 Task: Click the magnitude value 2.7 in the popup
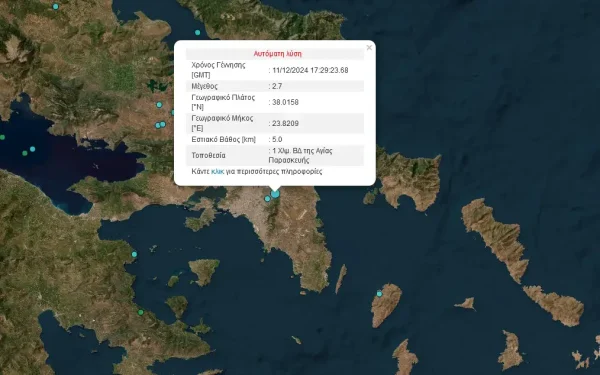[277, 86]
